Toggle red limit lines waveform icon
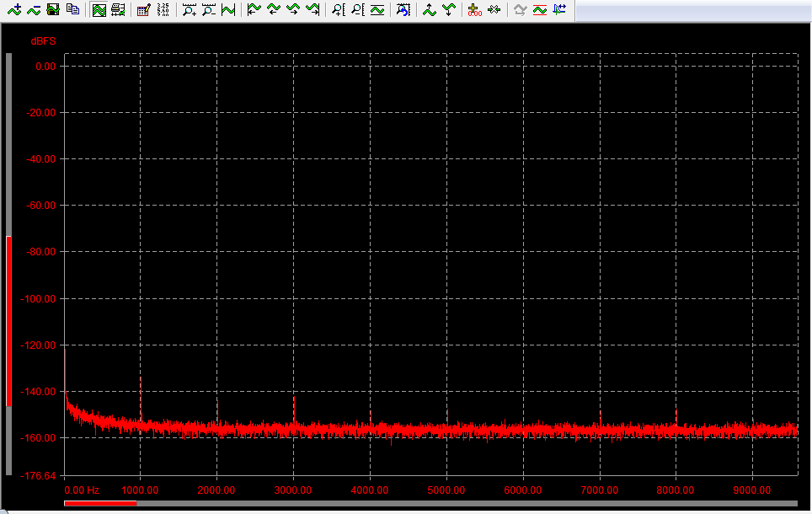Viewport: 812px width, 514px height. [x=540, y=9]
